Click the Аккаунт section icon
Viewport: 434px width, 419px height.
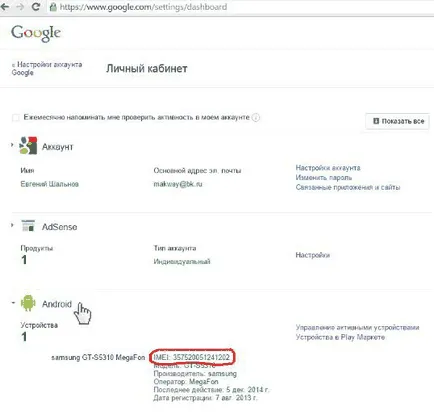pos(28,145)
